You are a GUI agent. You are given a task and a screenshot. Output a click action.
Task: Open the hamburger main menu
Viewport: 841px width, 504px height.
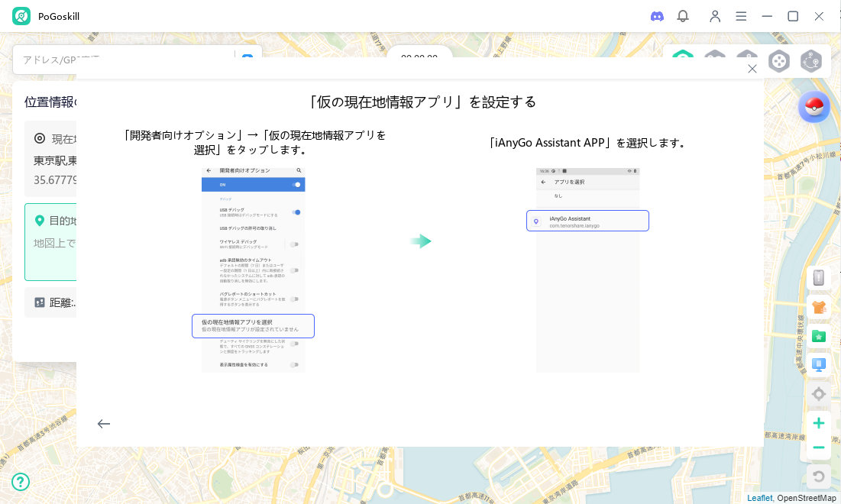741,16
